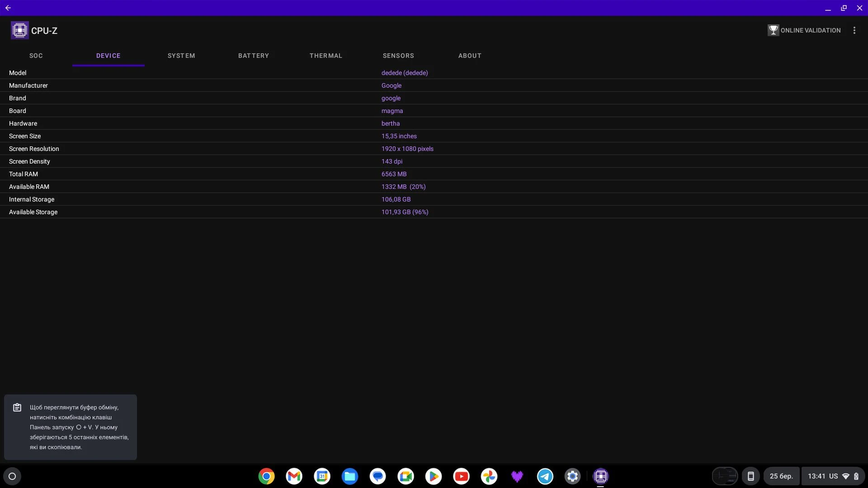Image resolution: width=868 pixels, height=488 pixels.
Task: Click the Screen Density value 143 dpi
Action: click(x=392, y=161)
